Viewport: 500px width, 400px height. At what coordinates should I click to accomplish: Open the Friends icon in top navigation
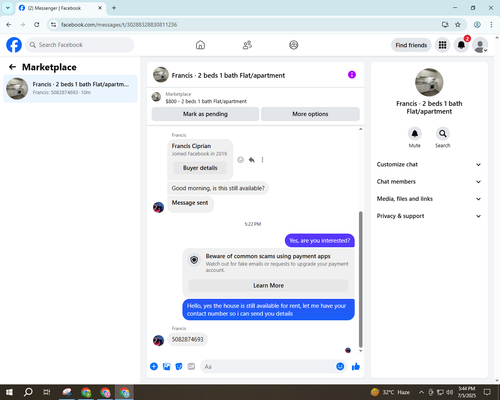click(247, 45)
